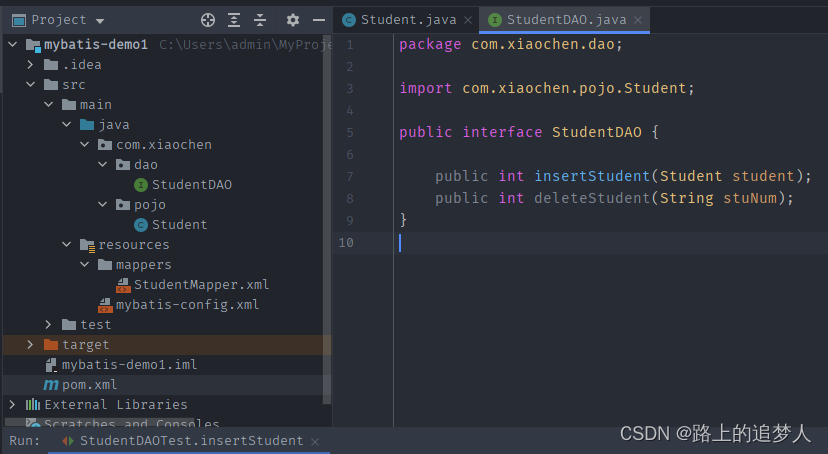Open the Project panel settings gear
The height and width of the screenshot is (454, 828).
pos(293,20)
